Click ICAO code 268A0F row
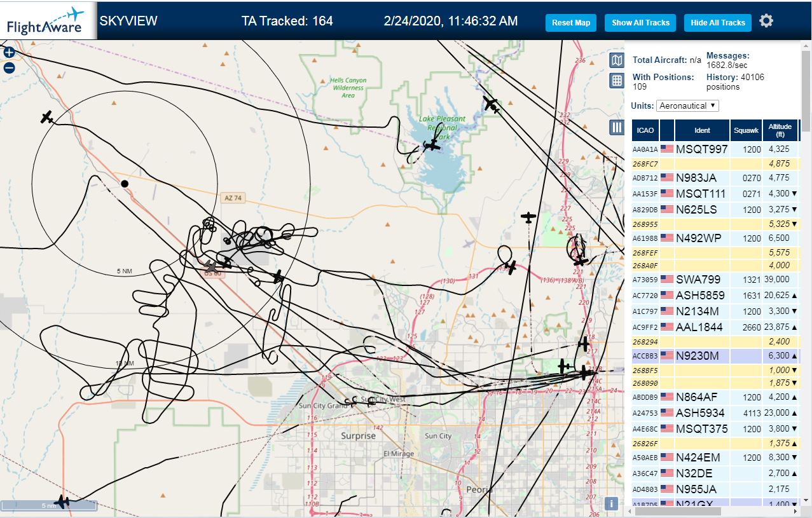 [715, 265]
